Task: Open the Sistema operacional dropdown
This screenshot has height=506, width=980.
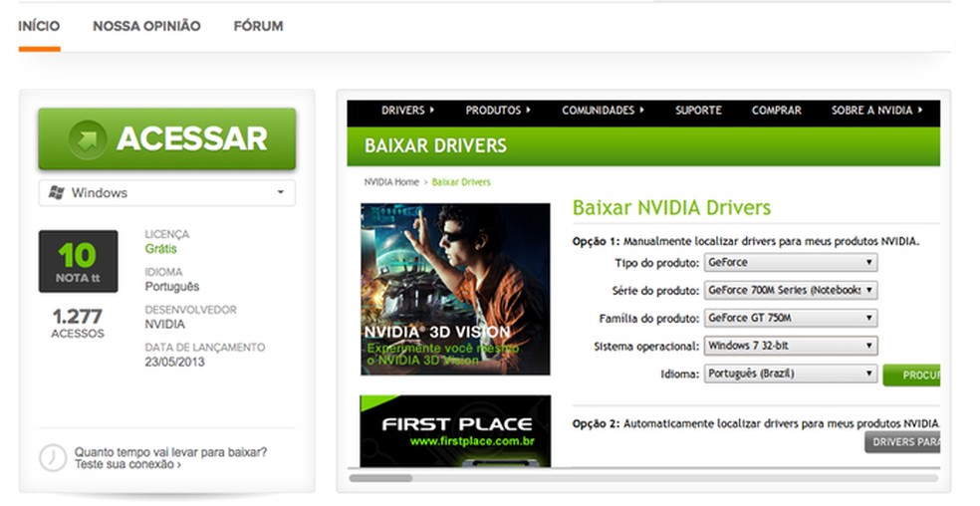Action: point(791,346)
